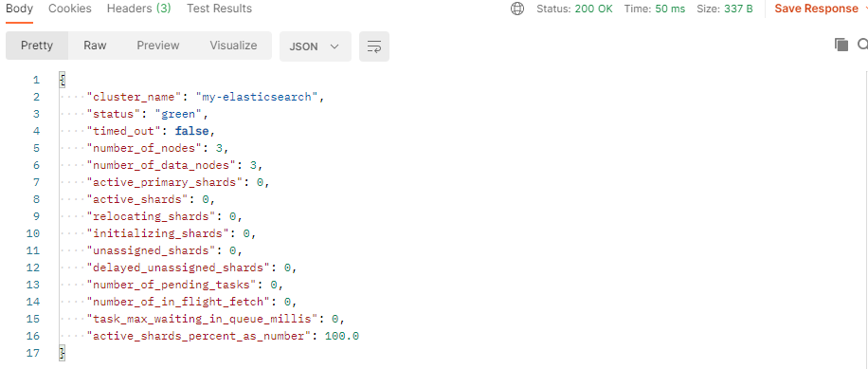Open the JSON format dropdown

point(315,46)
